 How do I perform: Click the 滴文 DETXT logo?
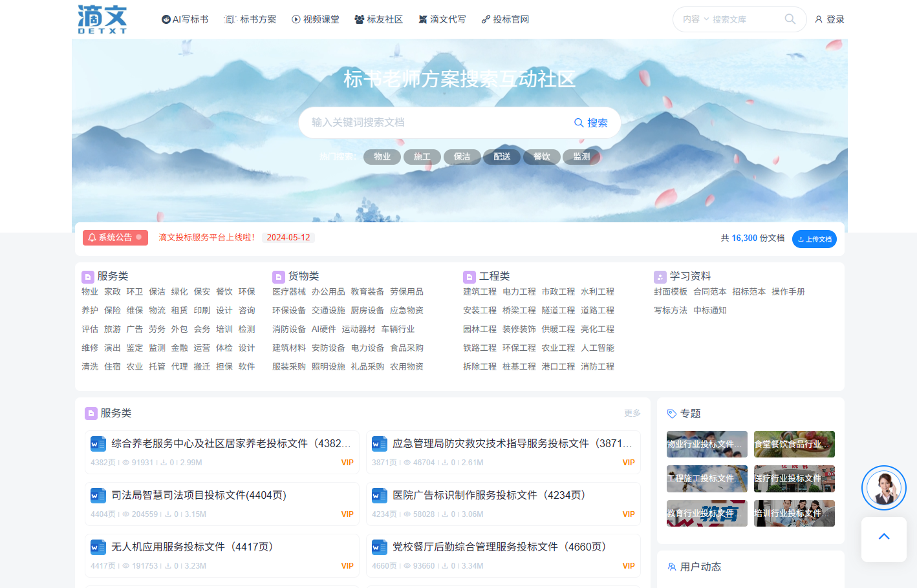pyautogui.click(x=102, y=19)
